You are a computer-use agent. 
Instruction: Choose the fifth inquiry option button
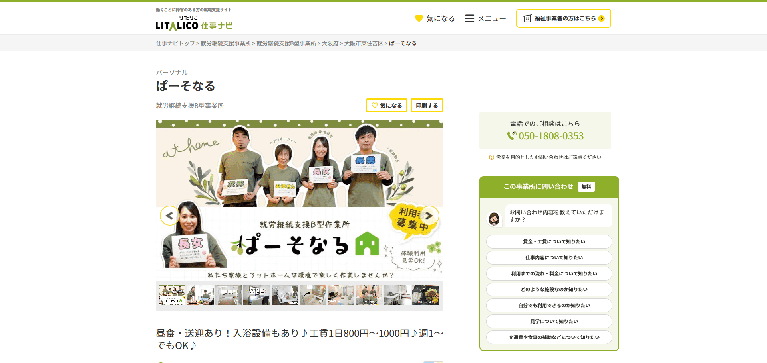pos(549,306)
